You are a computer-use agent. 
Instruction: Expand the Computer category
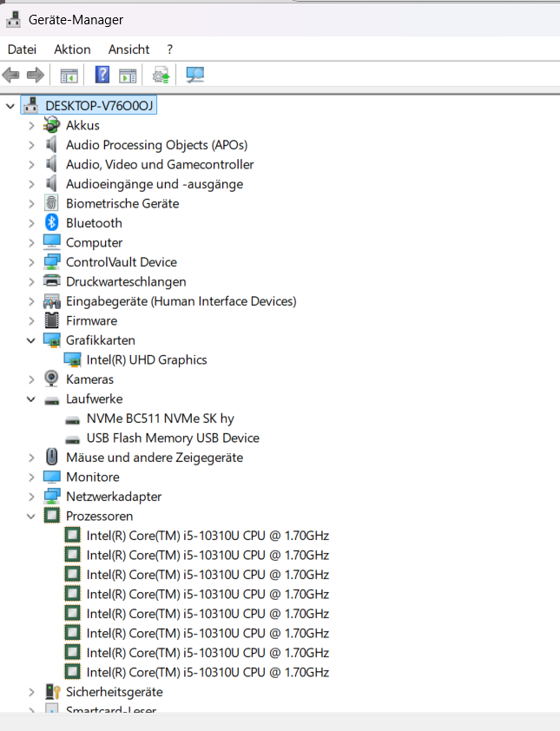pos(31,243)
